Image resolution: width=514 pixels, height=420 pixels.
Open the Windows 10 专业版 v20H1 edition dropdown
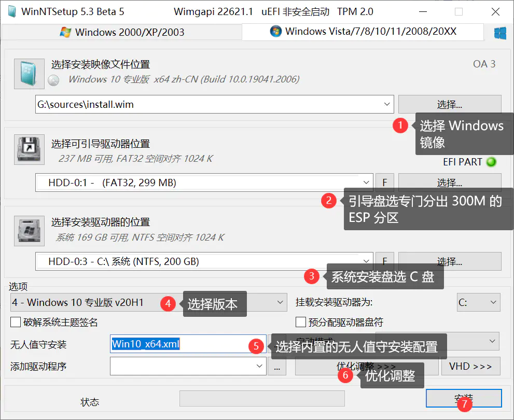(280, 302)
